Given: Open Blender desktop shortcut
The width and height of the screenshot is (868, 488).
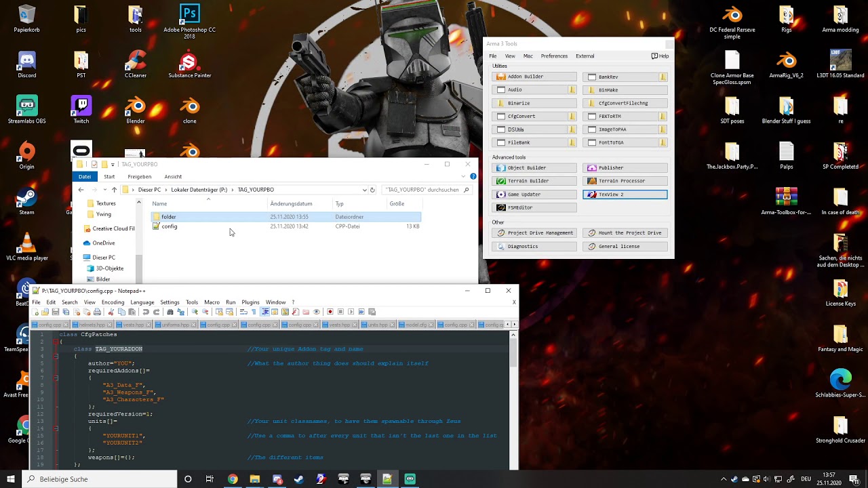Looking at the screenshot, I should (136, 111).
